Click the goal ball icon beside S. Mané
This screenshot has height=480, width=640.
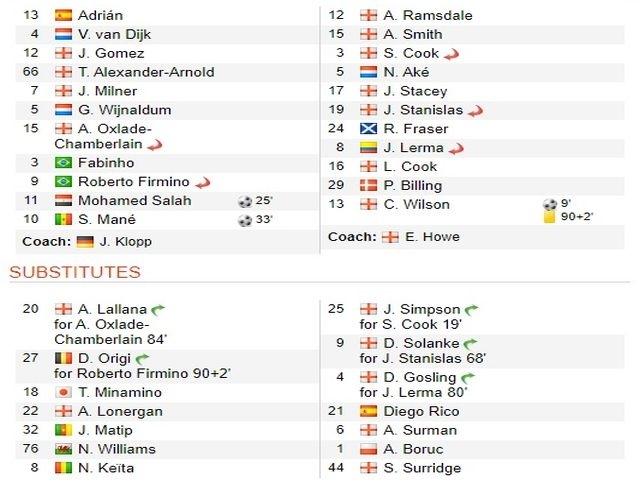tap(245, 220)
